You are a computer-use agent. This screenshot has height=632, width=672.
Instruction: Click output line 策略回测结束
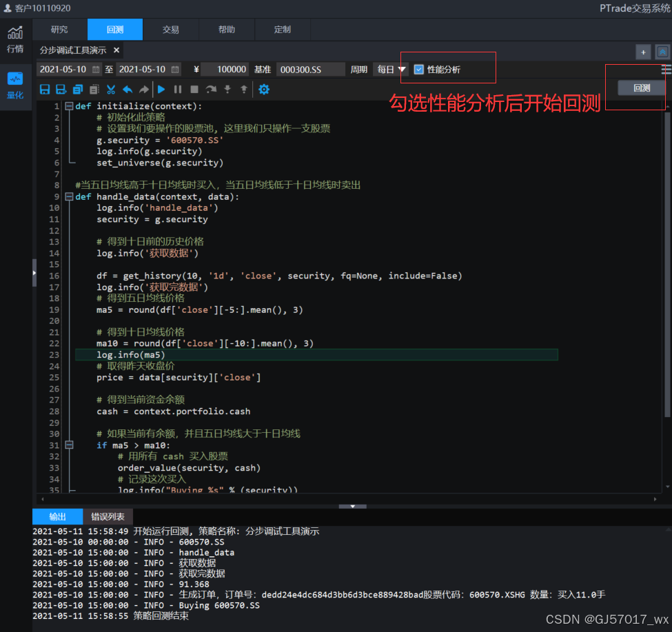tap(110, 616)
